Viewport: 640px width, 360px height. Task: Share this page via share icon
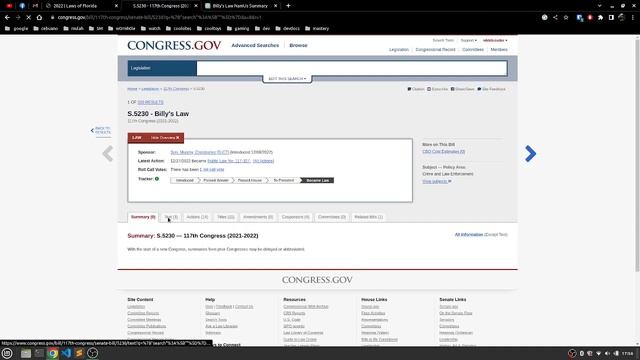555,18
